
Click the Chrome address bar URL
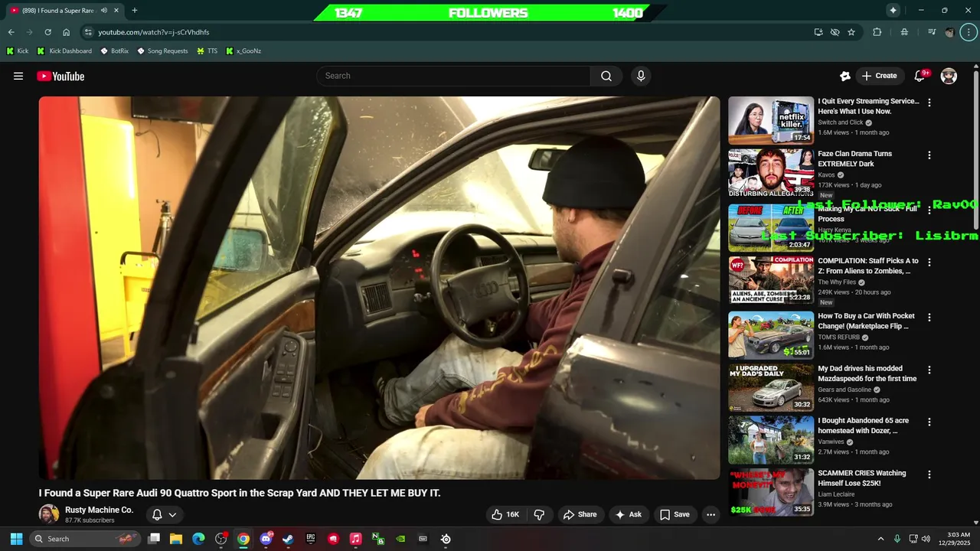tap(153, 32)
